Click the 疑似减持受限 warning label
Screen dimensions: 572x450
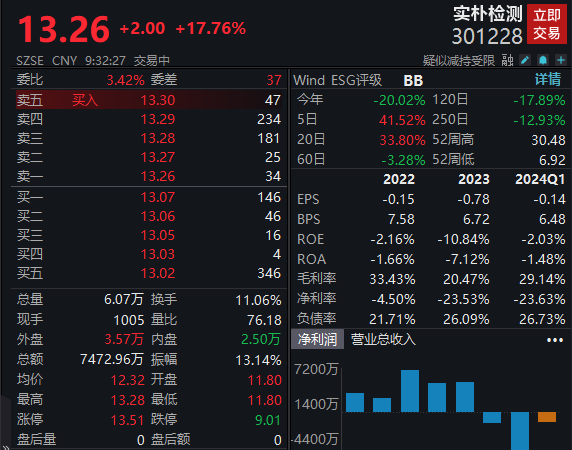(x=459, y=61)
